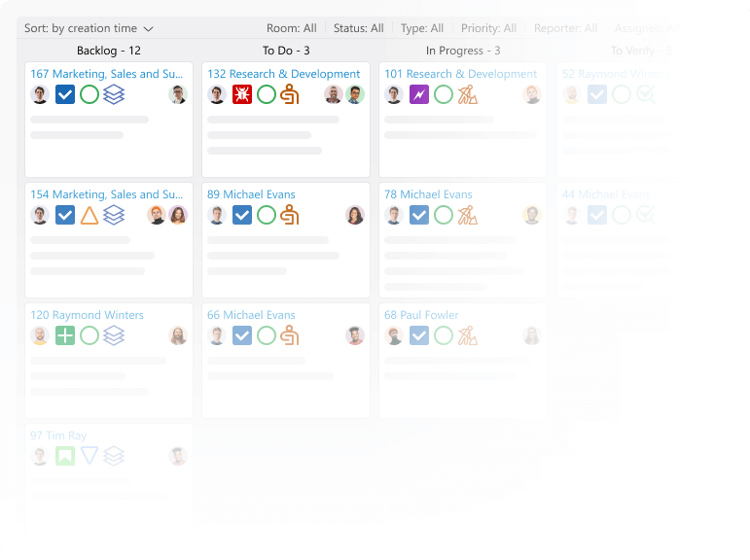Click the assignee avatar on card 101

(532, 94)
